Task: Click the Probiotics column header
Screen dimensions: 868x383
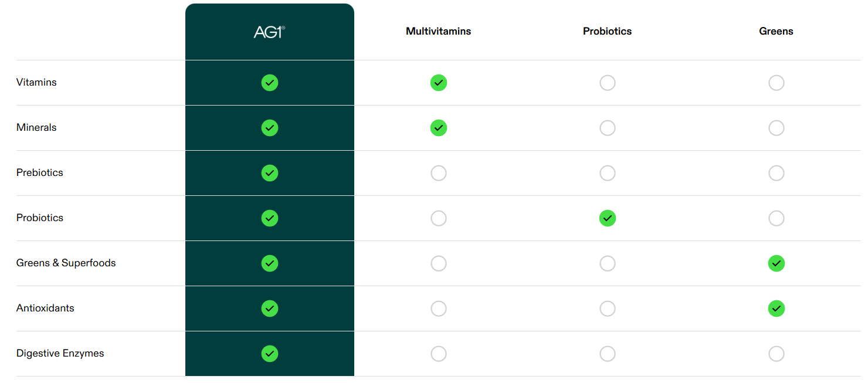Action: pyautogui.click(x=608, y=31)
